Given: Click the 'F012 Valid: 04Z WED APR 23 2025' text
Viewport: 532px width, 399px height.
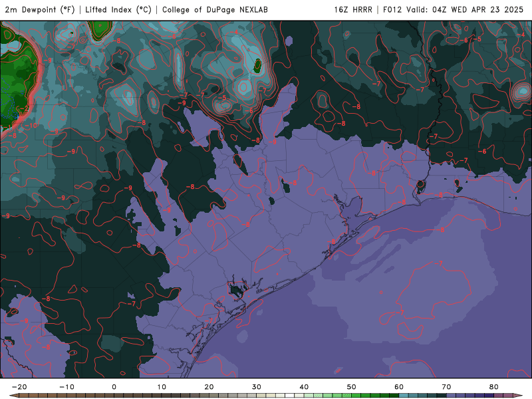Looking at the screenshot, I should (x=453, y=9).
